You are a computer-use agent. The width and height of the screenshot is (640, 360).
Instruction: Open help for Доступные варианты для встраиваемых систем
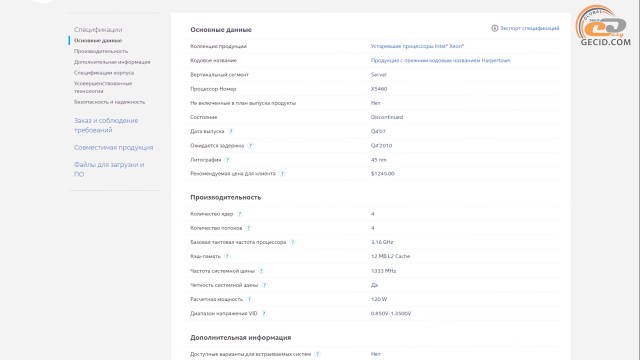click(318, 354)
